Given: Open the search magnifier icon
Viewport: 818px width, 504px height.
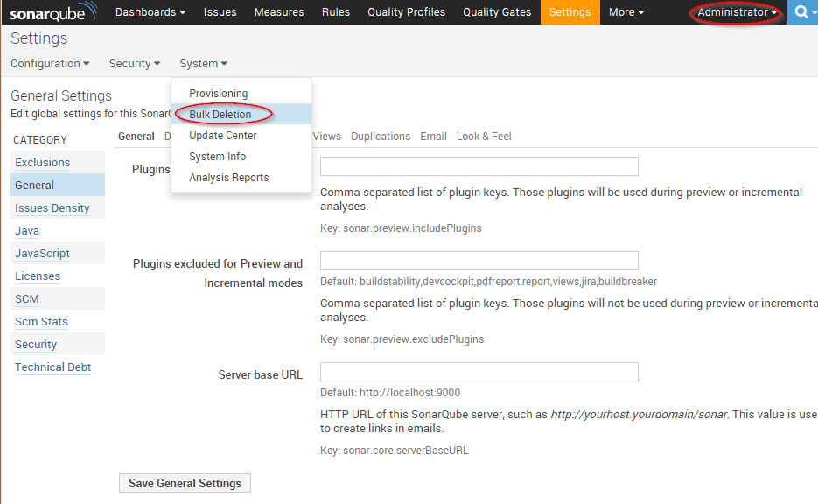Looking at the screenshot, I should click(x=802, y=12).
